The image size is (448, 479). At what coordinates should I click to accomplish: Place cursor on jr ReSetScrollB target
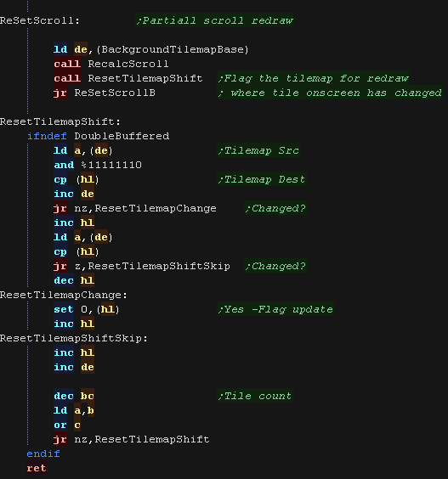pyautogui.click(x=115, y=93)
